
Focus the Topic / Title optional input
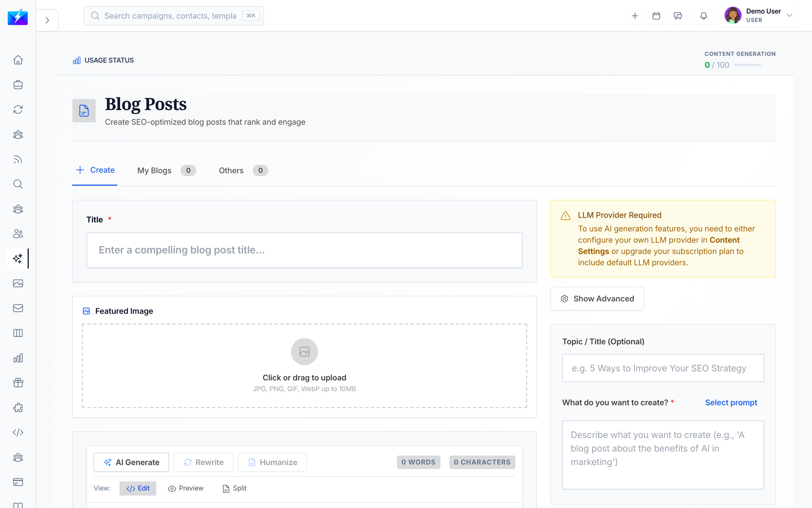[x=663, y=368]
